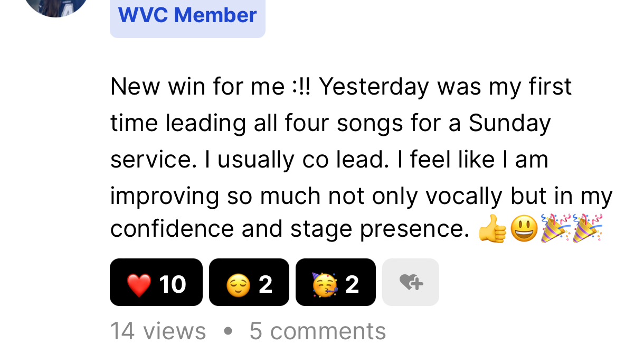Click the grinning smiley emoji in post

(524, 229)
